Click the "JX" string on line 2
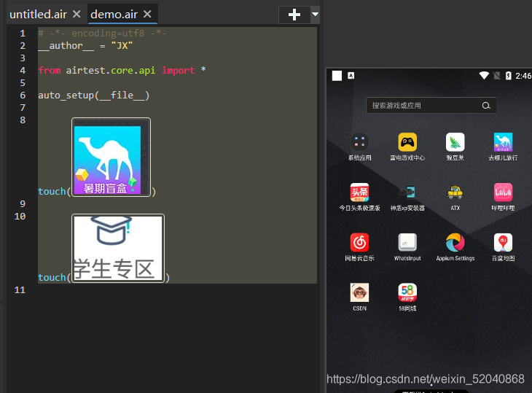532x393 pixels. (122, 46)
